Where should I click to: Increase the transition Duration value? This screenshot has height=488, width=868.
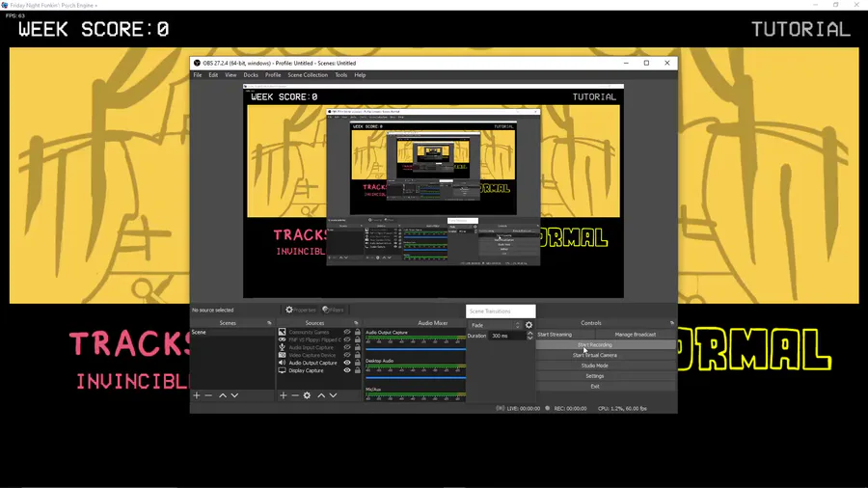529,333
